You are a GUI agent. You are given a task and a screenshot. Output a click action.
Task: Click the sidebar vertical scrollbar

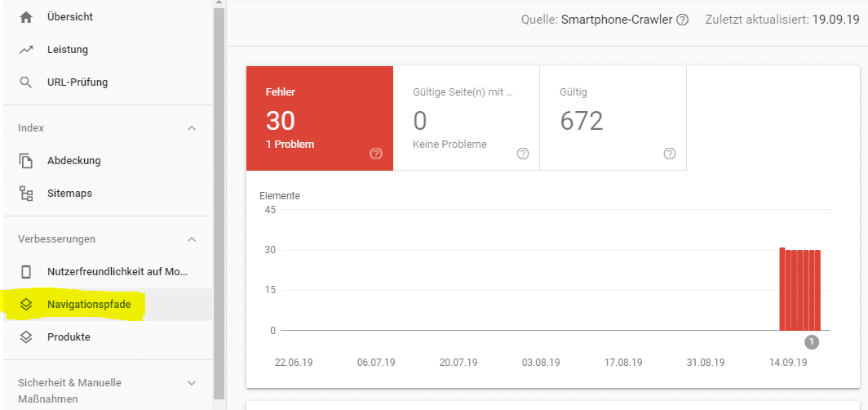coord(219,204)
